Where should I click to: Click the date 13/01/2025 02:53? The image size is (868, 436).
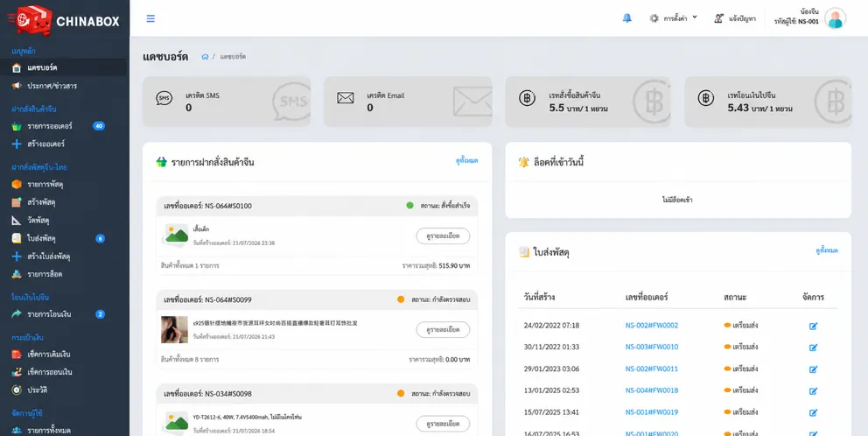coord(551,390)
